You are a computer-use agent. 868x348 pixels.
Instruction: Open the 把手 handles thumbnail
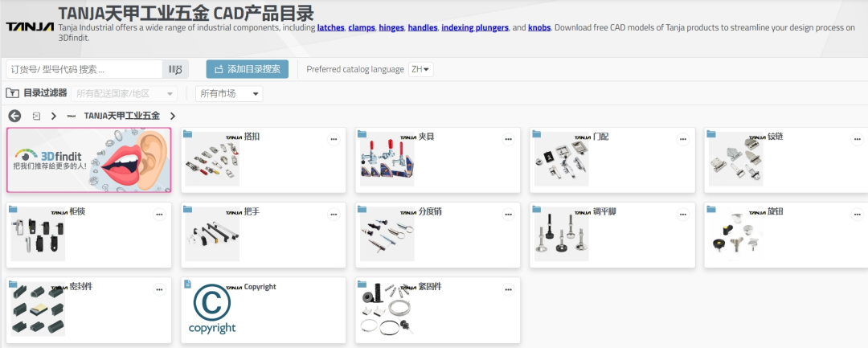click(x=212, y=234)
